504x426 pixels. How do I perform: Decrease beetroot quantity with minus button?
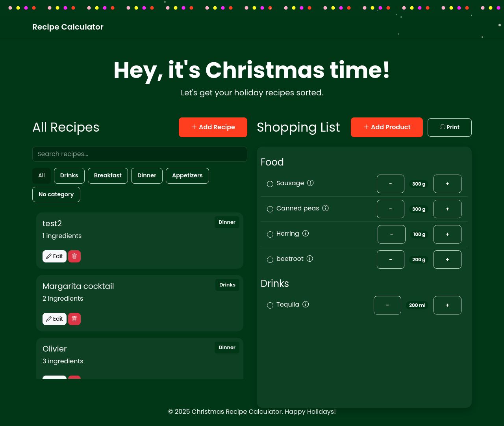(x=390, y=259)
